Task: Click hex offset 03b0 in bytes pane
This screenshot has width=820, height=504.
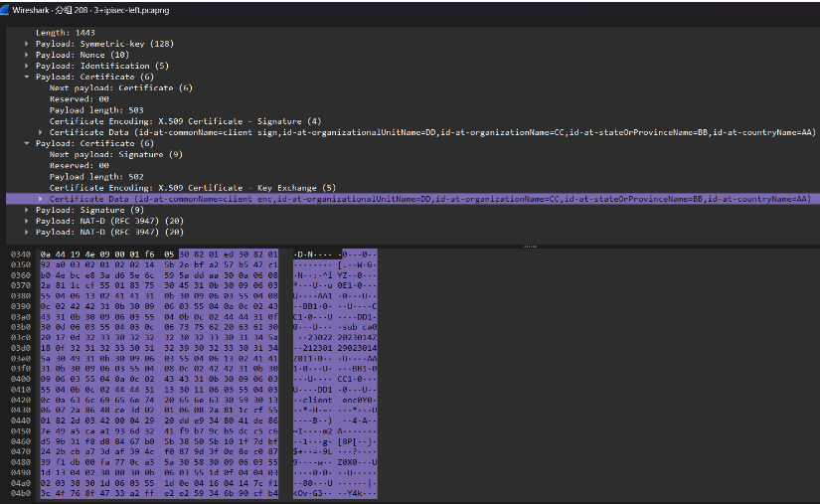Action: (x=21, y=327)
